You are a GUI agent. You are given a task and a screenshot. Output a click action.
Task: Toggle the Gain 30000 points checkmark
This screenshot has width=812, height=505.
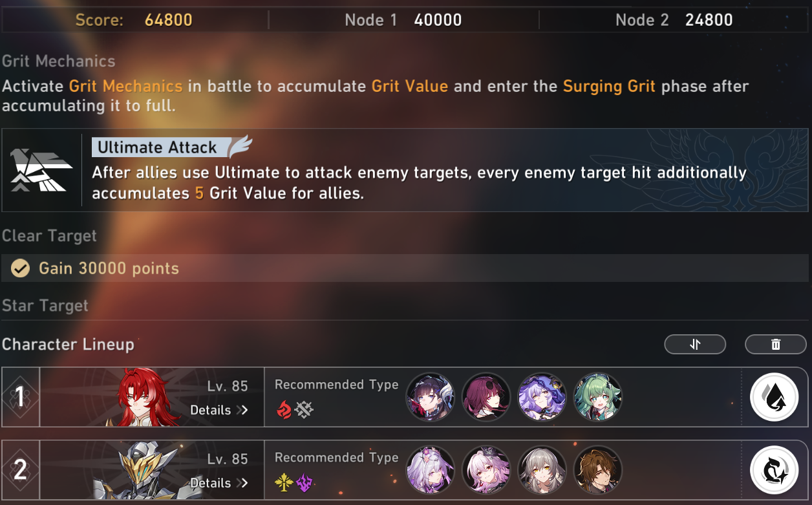tap(20, 268)
